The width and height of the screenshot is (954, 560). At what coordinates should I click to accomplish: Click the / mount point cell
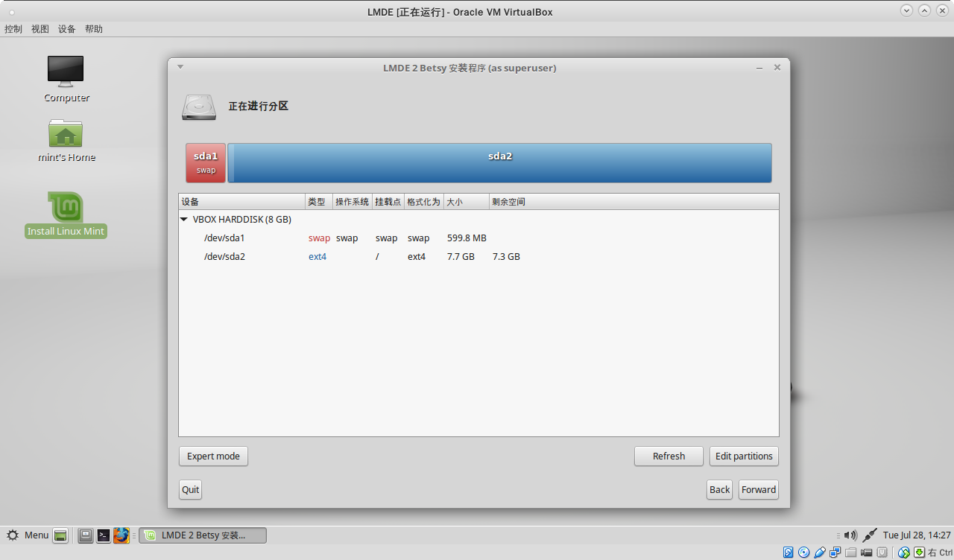point(377,257)
